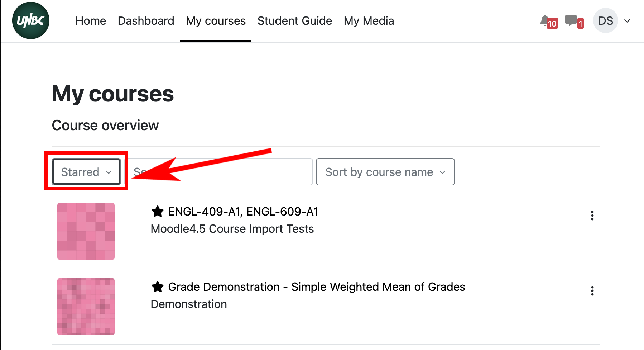The image size is (644, 350).
Task: Open three-dot menu for Grade Demonstration course
Action: click(592, 291)
